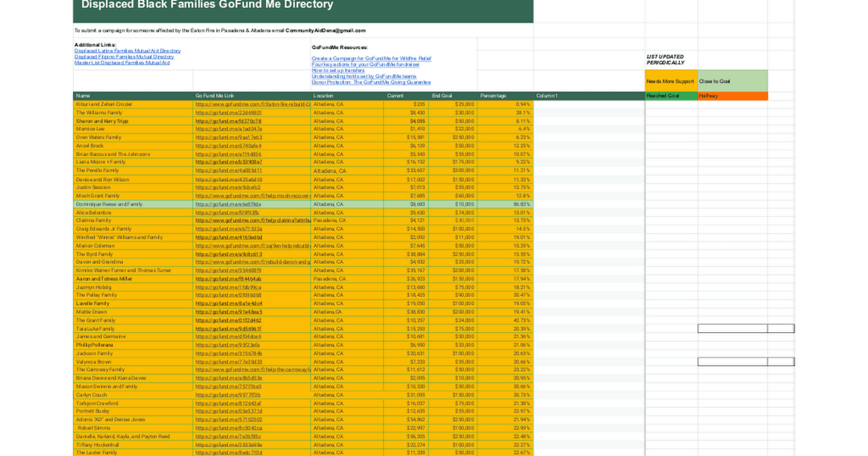Select the Justin Session name cell
The height and width of the screenshot is (456, 868).
[x=133, y=187]
